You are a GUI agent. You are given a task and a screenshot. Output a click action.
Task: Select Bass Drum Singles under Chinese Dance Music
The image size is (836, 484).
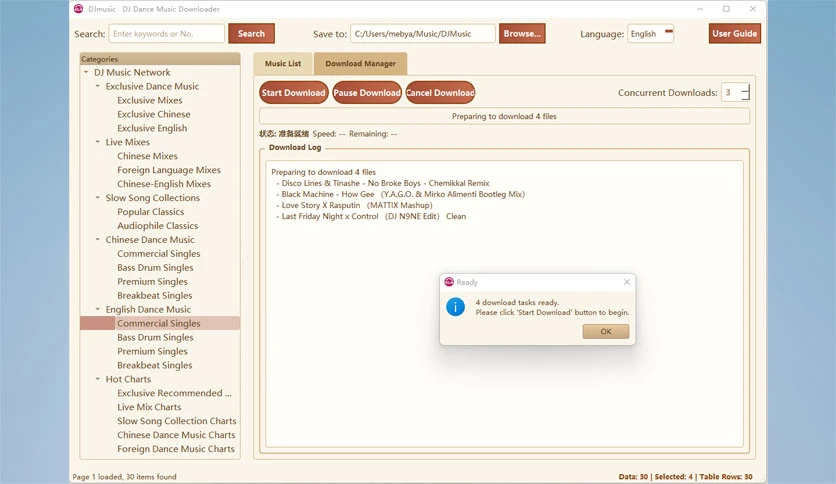click(x=155, y=268)
